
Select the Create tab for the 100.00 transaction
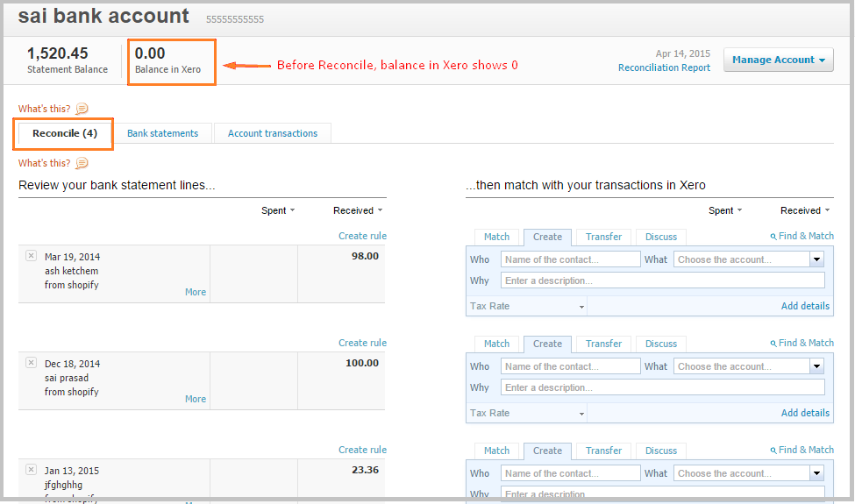547,344
